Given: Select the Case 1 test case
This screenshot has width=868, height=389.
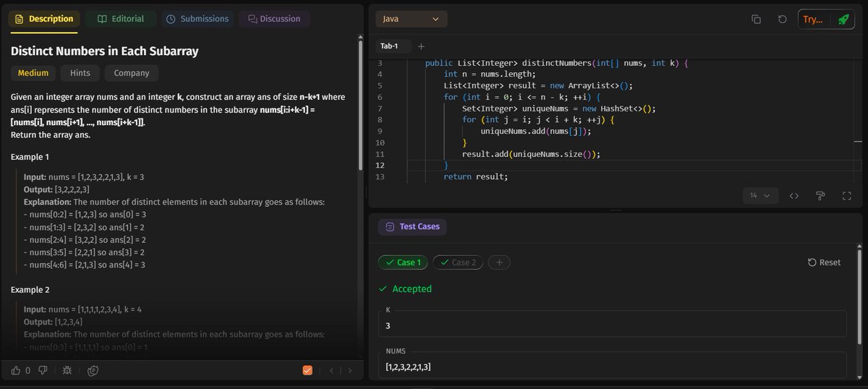Looking at the screenshot, I should click(x=403, y=262).
